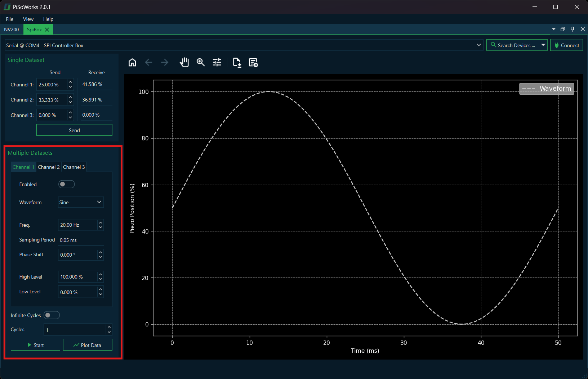Click the back navigation arrow on plot toolbar

pyautogui.click(x=148, y=62)
